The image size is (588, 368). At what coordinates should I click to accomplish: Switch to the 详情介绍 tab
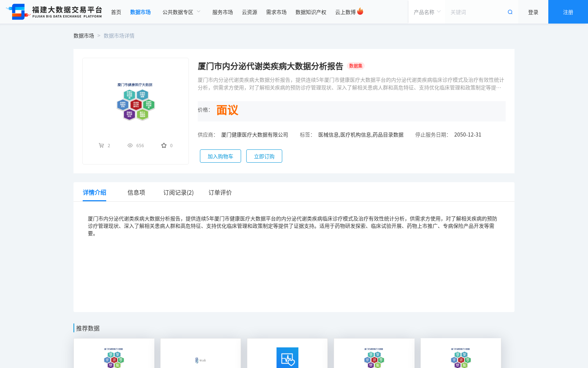94,192
